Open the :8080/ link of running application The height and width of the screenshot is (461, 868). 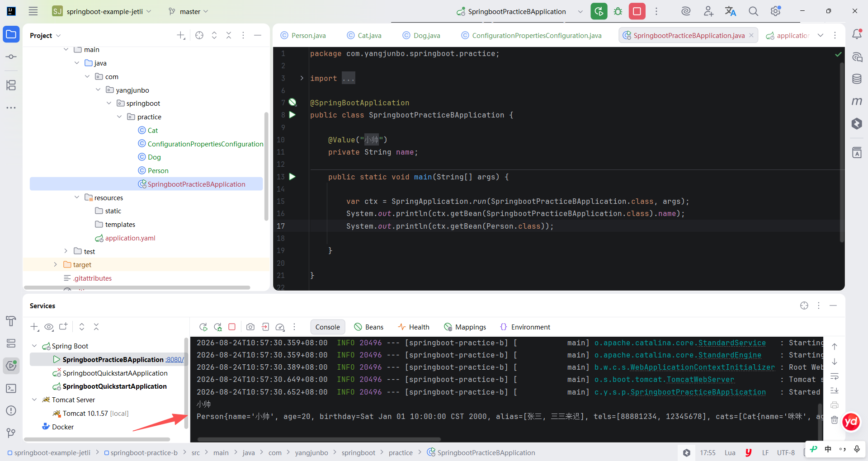pyautogui.click(x=175, y=359)
